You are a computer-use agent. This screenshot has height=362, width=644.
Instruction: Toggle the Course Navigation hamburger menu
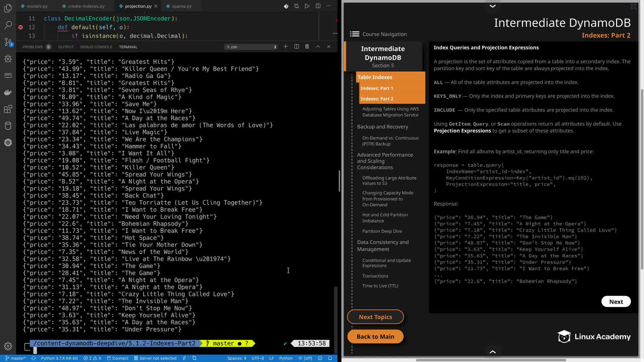pos(355,34)
